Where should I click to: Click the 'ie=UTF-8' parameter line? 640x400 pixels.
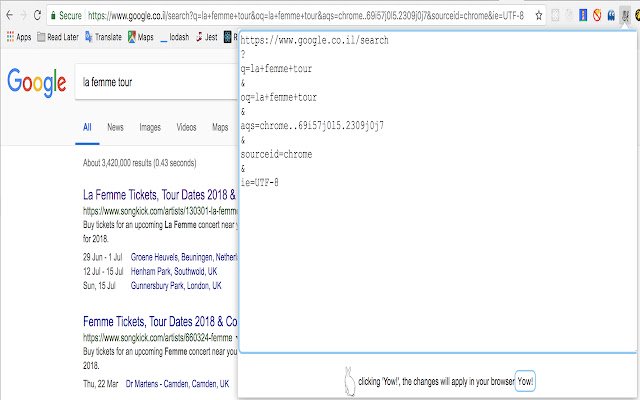point(259,182)
